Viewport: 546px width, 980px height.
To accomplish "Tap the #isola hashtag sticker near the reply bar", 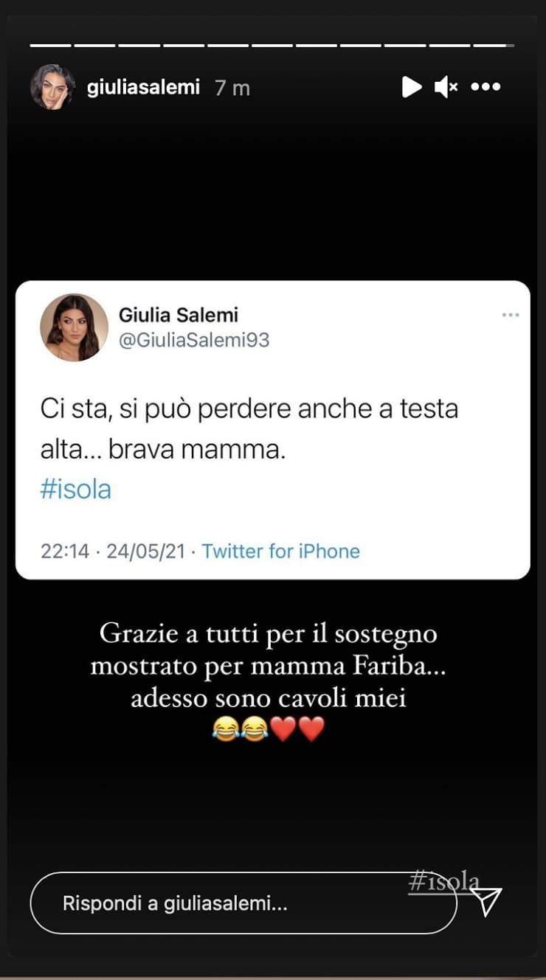I will [444, 882].
